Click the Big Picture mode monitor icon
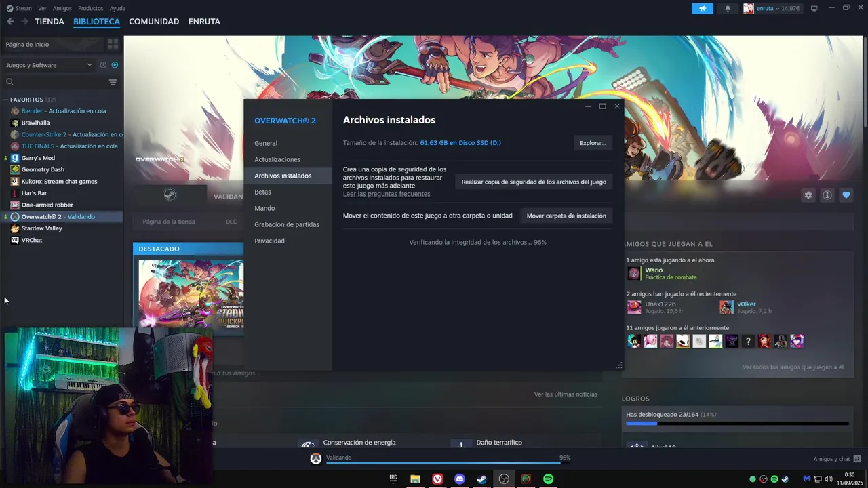This screenshot has height=488, width=868. [814, 8]
